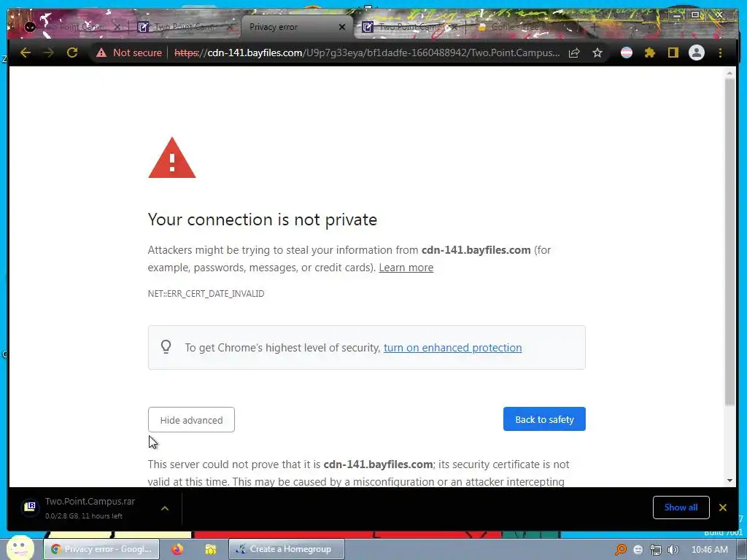Click the Back to safety button
The width and height of the screenshot is (747, 560).
[544, 419]
